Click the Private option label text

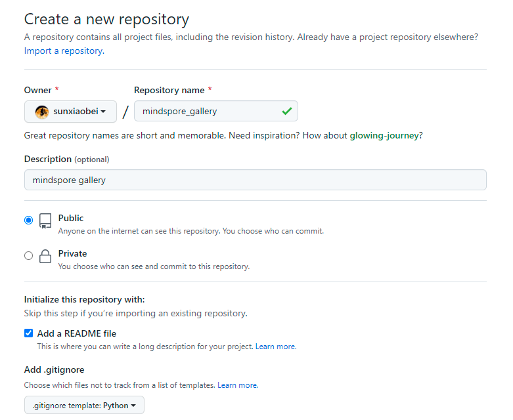(72, 253)
